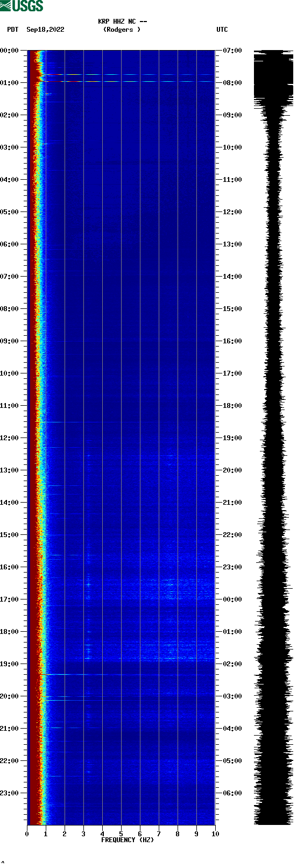Click the UTC 03:00 axis label
Image resolution: width=297 pixels, height=868 pixels.
click(x=232, y=696)
